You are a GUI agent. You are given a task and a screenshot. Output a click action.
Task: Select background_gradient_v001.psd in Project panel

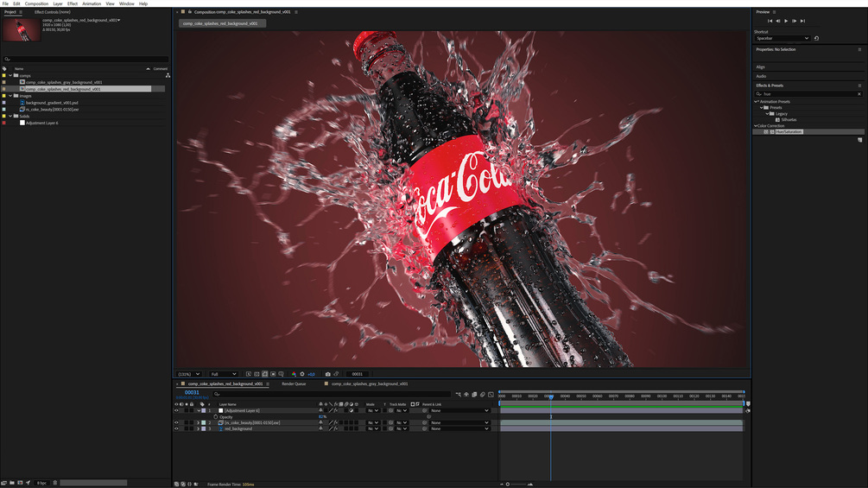click(52, 103)
